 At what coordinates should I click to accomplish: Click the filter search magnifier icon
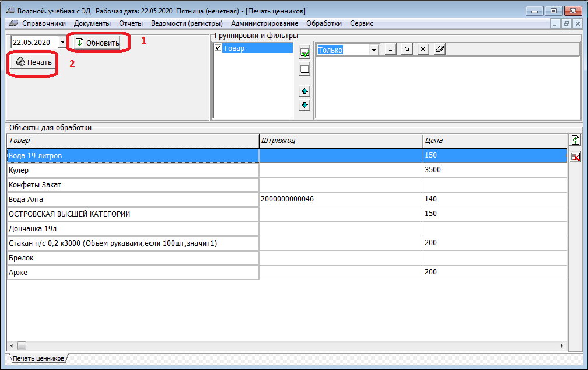[407, 50]
